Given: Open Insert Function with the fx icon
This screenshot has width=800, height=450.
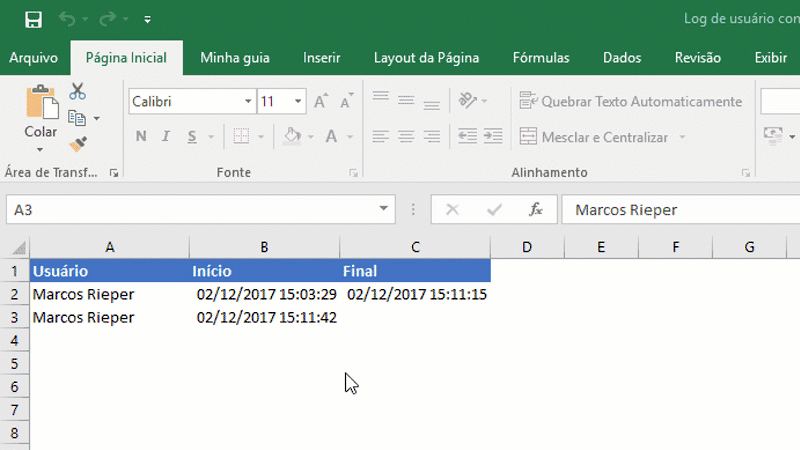Looking at the screenshot, I should click(x=535, y=210).
